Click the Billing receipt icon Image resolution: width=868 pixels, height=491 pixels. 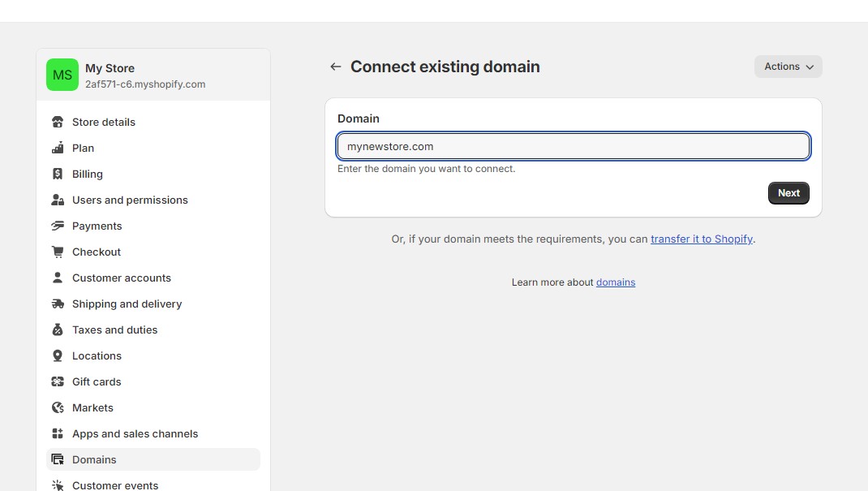point(58,174)
